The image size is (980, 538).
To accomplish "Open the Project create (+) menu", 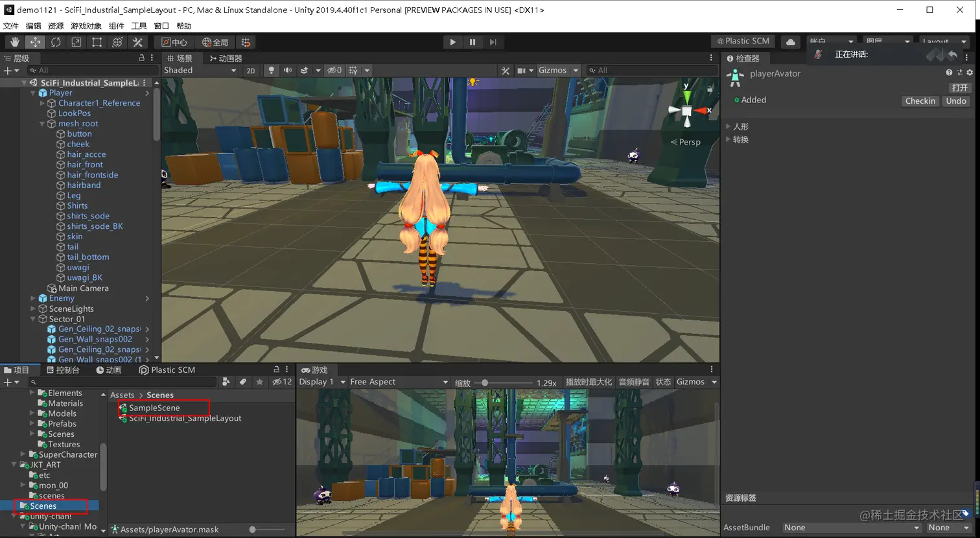I will 10,382.
